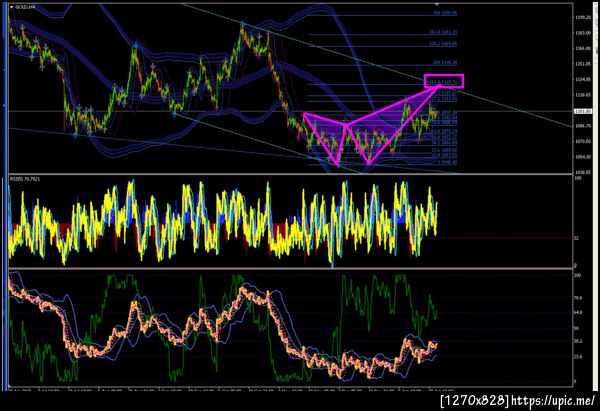Open the dropdown arrow beside GOLD,H4 label
The width and height of the screenshot is (600, 411).
[x=12, y=7]
